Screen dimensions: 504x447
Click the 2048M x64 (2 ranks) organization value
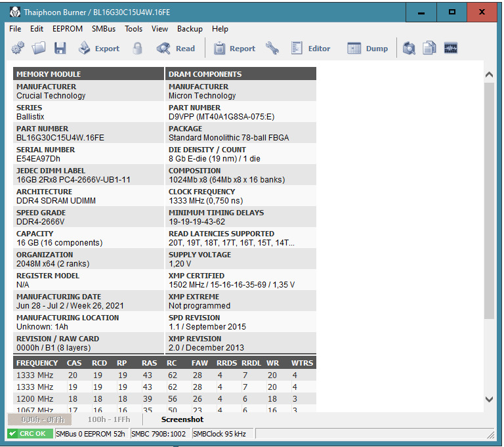click(x=53, y=264)
